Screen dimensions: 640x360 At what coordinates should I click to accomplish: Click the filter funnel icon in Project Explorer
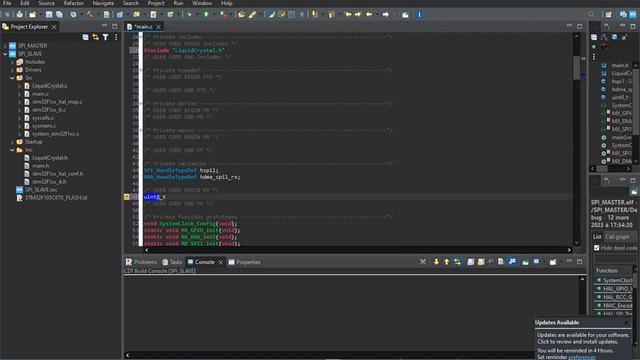point(106,37)
